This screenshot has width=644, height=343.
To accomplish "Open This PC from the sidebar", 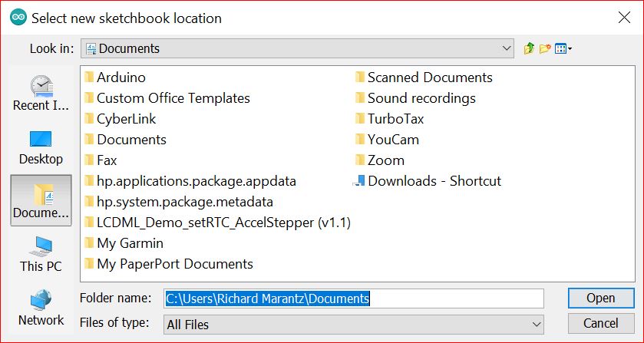I will click(41, 254).
